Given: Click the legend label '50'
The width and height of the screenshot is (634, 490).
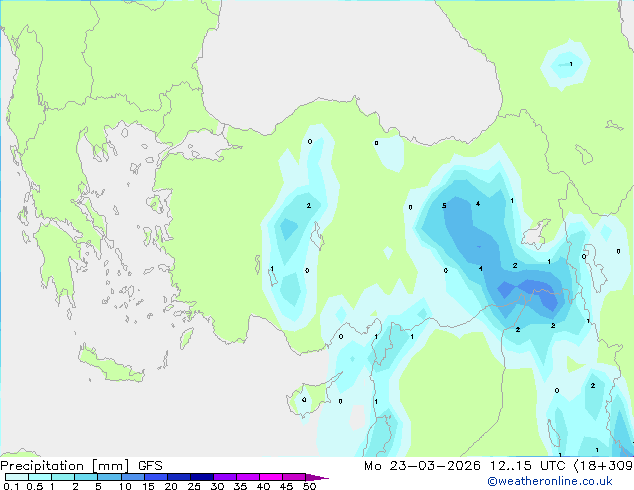Looking at the screenshot, I should tap(309, 486).
